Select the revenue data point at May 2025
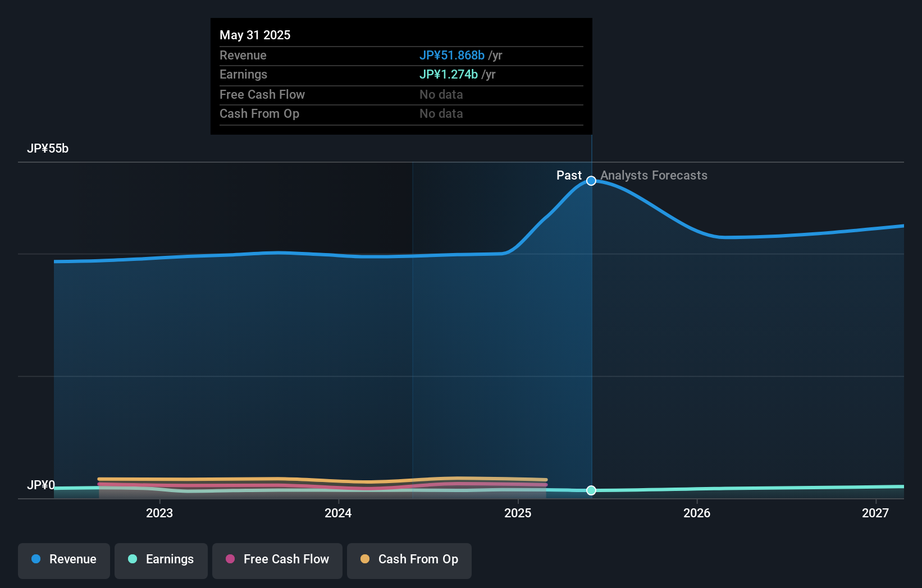Image resolution: width=922 pixels, height=588 pixels. [x=591, y=181]
